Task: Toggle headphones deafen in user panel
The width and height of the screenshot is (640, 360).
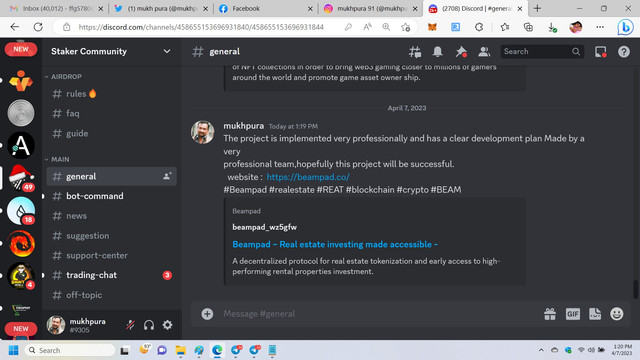Action: click(149, 325)
